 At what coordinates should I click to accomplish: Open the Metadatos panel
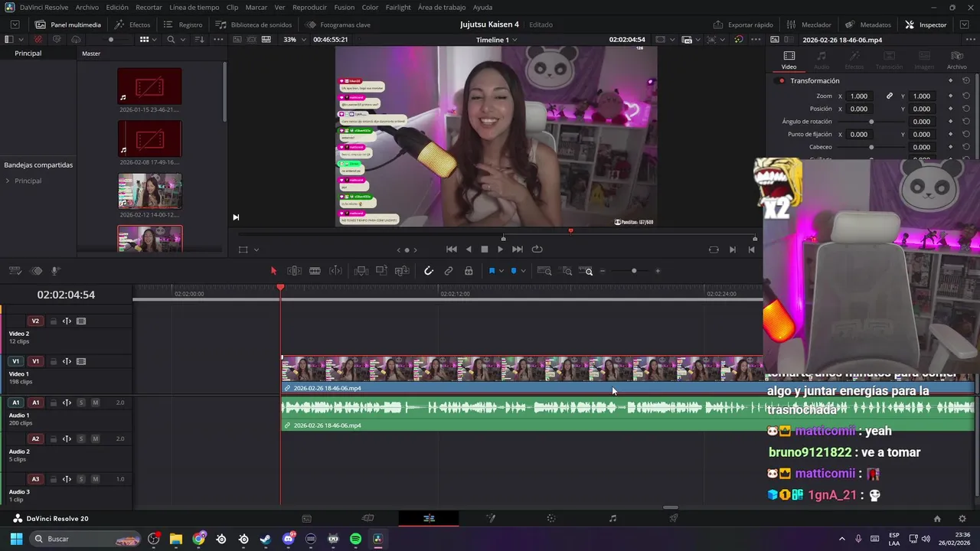867,24
